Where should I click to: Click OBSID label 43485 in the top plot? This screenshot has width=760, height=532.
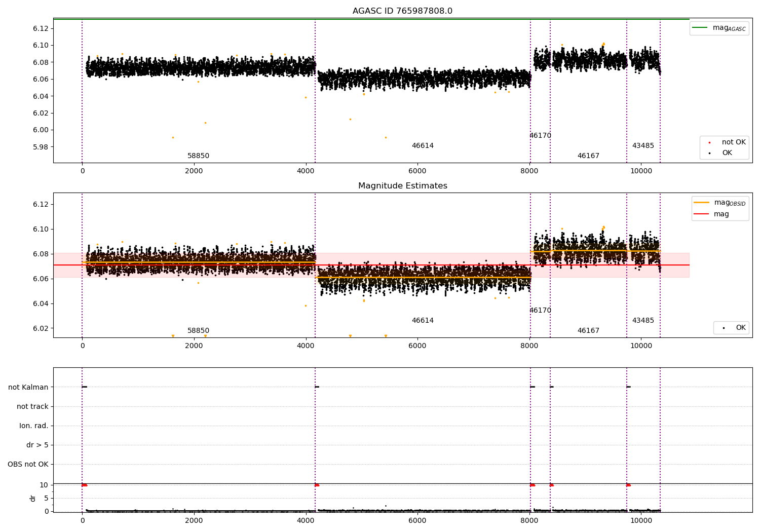pyautogui.click(x=643, y=146)
